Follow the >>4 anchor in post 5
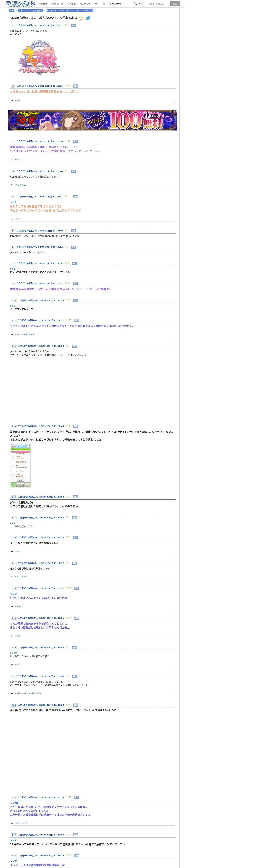The image size is (262, 868). (13, 203)
